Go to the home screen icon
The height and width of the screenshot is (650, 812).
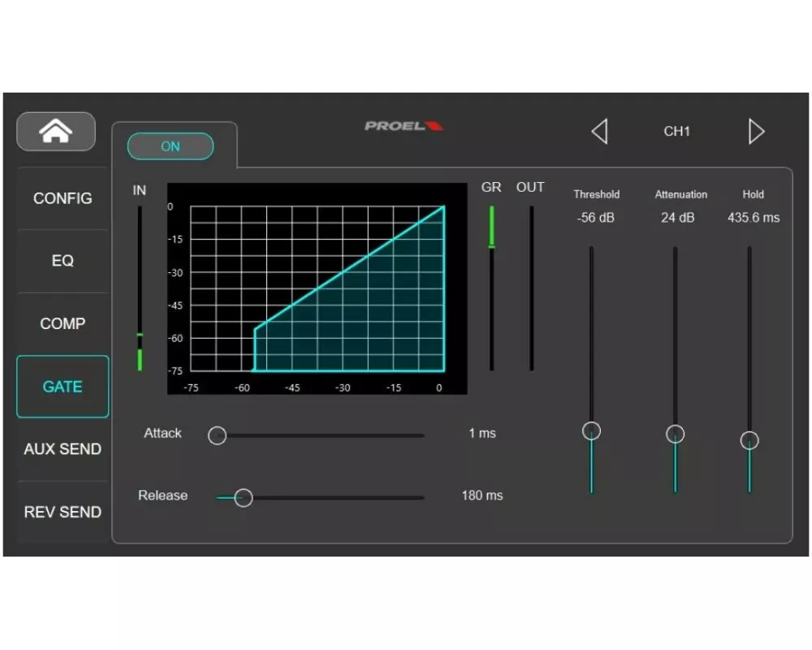(56, 132)
